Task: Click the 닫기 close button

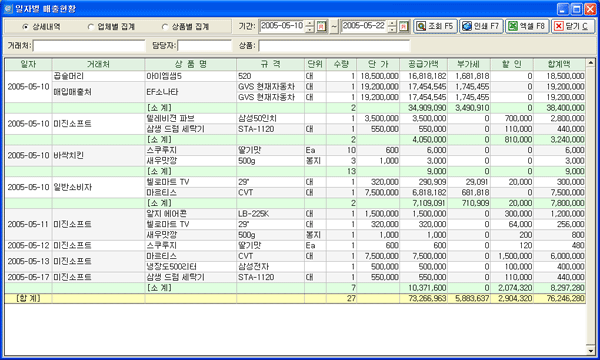Action: (x=573, y=26)
